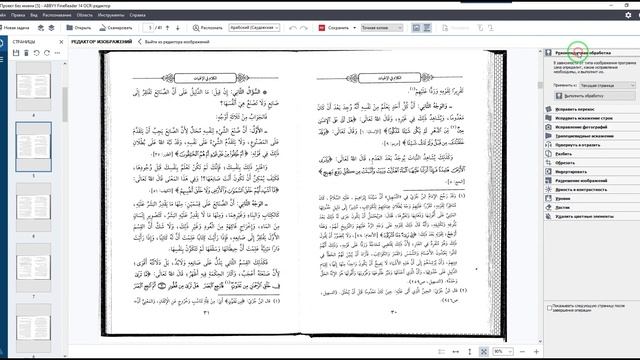
Task: Select the page 7 thumbnail
Action: tap(33, 268)
